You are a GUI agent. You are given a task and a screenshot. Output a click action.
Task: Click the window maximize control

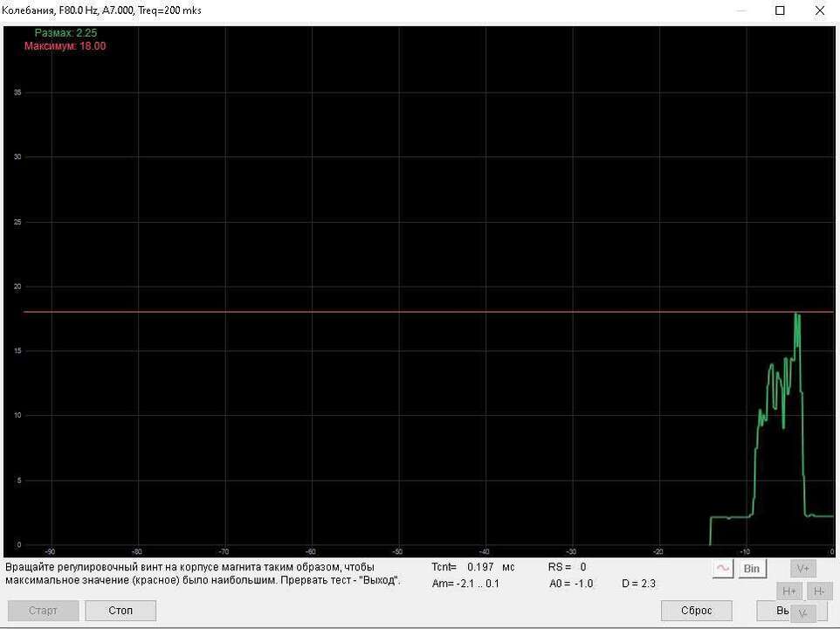tap(778, 10)
